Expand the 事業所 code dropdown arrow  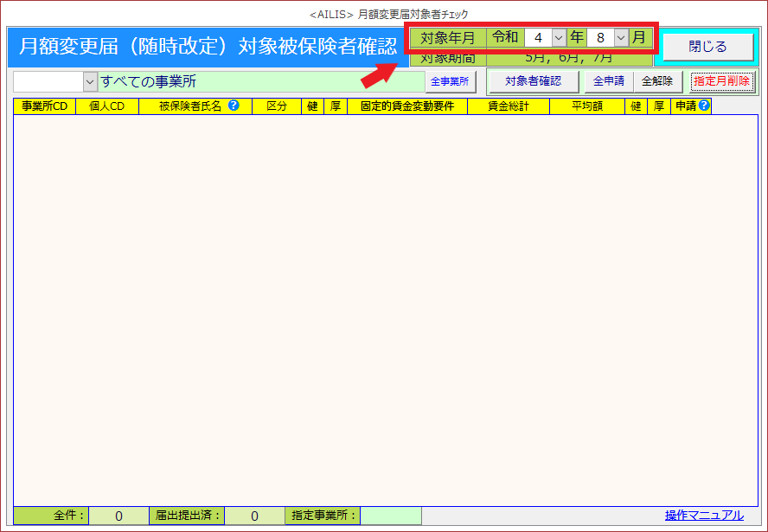91,81
